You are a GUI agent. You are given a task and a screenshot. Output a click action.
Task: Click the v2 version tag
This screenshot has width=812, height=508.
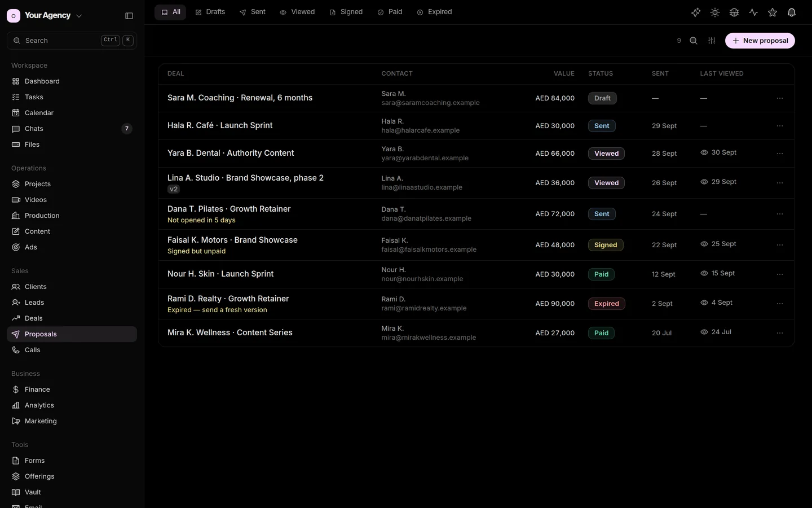point(174,190)
